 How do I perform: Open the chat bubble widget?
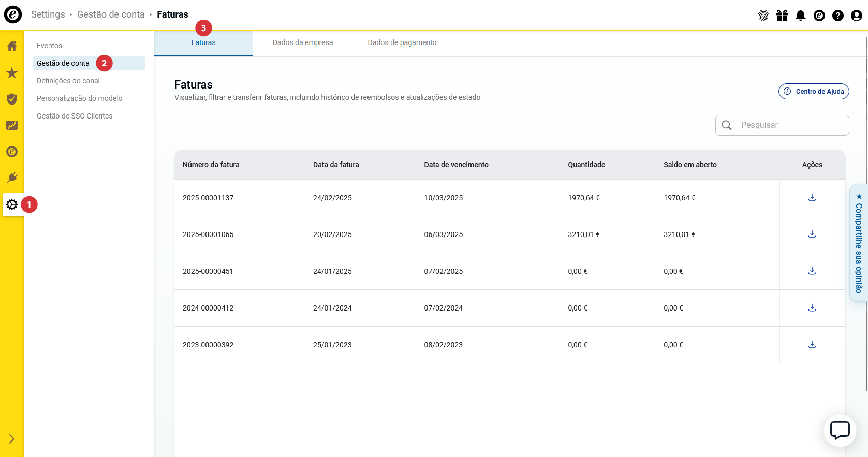point(840,430)
